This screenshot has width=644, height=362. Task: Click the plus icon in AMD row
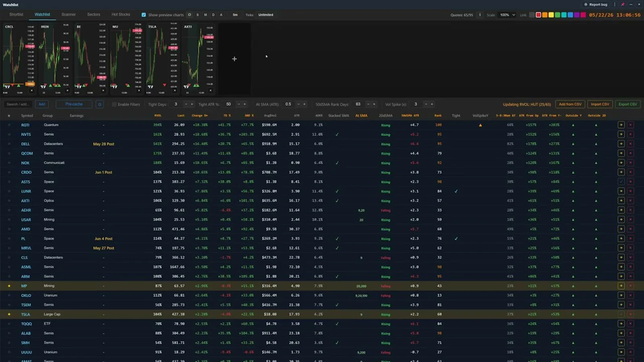click(621, 229)
